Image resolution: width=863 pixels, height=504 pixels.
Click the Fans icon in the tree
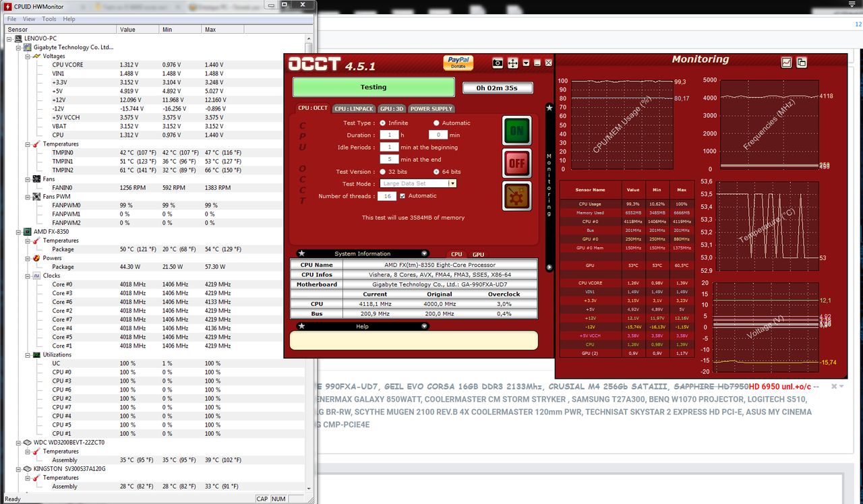pyautogui.click(x=37, y=179)
